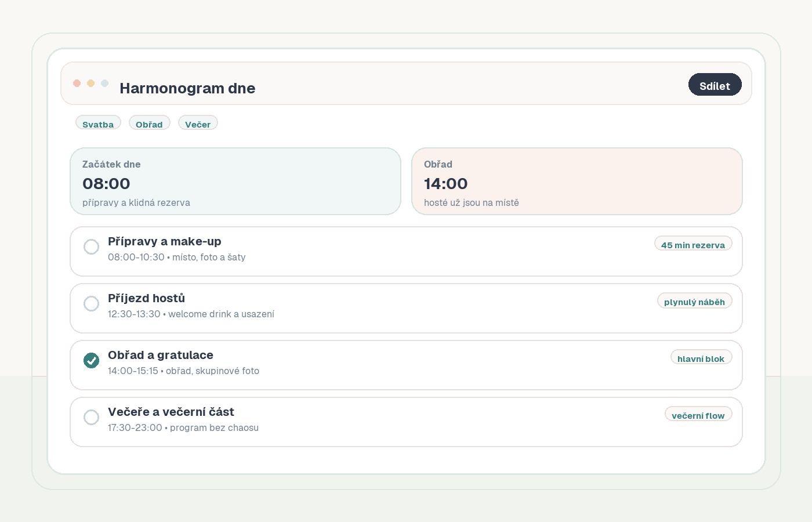Click the 45 min rezerva badge

(693, 244)
